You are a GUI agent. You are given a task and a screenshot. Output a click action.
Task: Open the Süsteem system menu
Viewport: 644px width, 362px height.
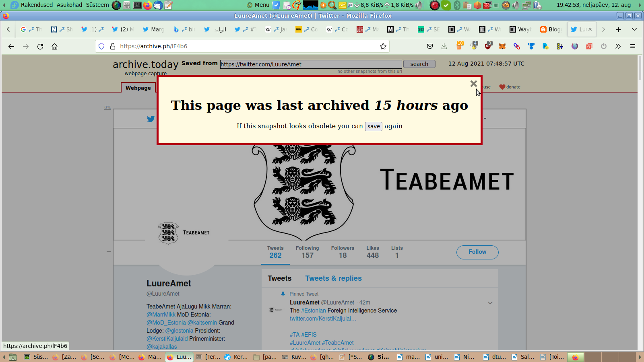pos(97,5)
